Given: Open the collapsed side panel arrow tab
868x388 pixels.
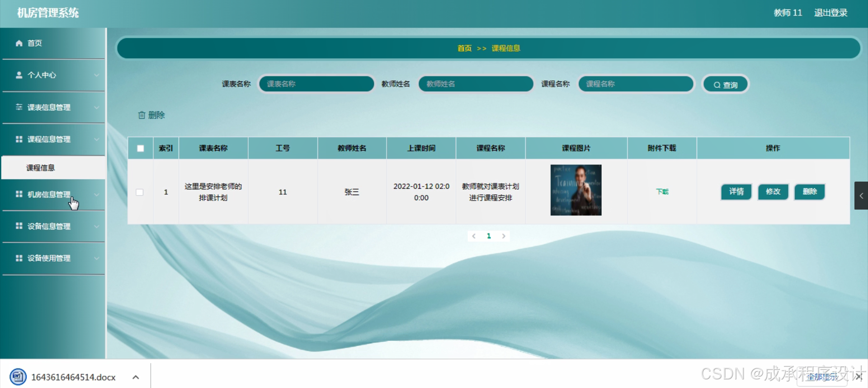Looking at the screenshot, I should [861, 196].
